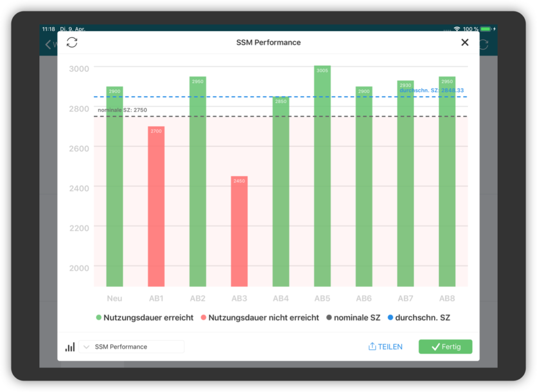Toggle the Nutzungsdauer nicht erreicht legend entry
Screen dimensions: 537x392
pyautogui.click(x=259, y=318)
